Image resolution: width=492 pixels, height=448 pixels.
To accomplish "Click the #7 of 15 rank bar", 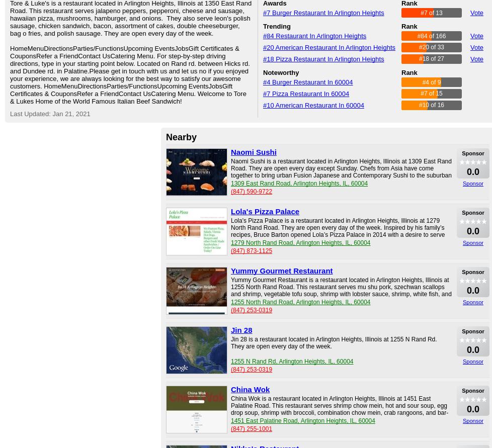I will click(x=431, y=94).
